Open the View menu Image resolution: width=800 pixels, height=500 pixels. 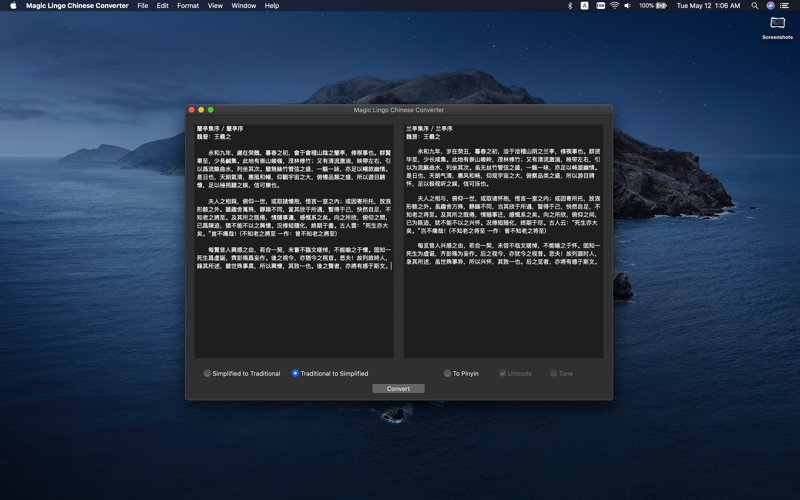[x=215, y=6]
